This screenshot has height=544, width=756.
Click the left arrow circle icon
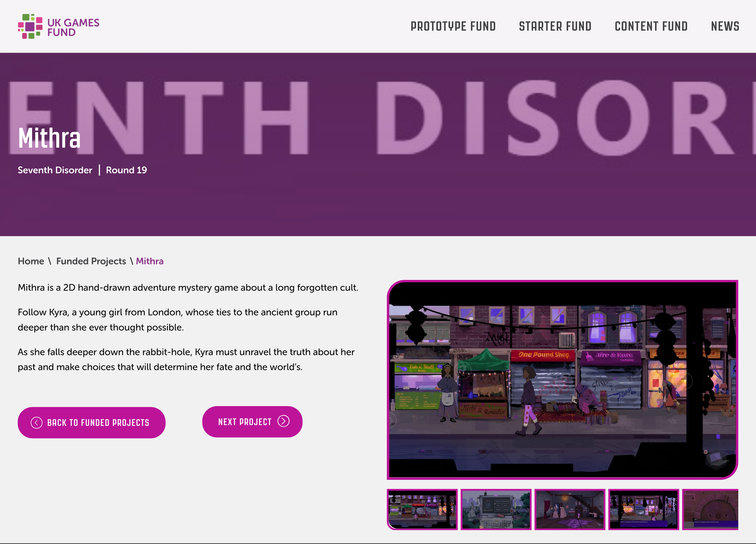(36, 423)
